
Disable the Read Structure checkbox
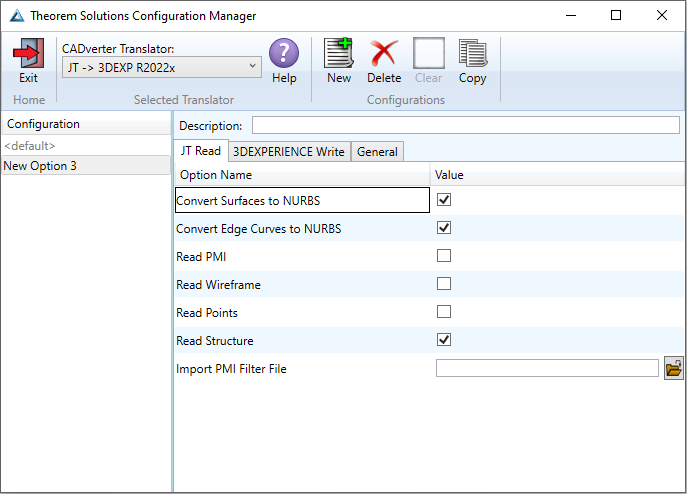[x=444, y=340]
